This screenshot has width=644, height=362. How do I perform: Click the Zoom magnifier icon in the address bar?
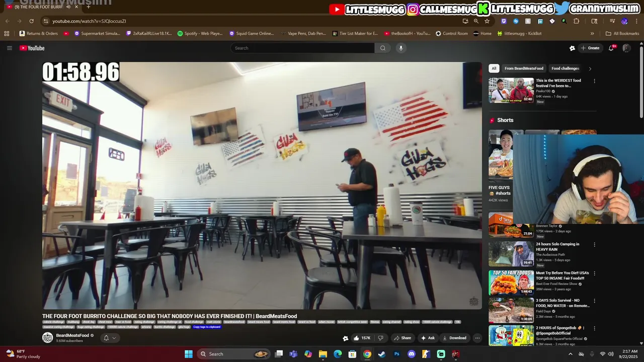pyautogui.click(x=476, y=21)
